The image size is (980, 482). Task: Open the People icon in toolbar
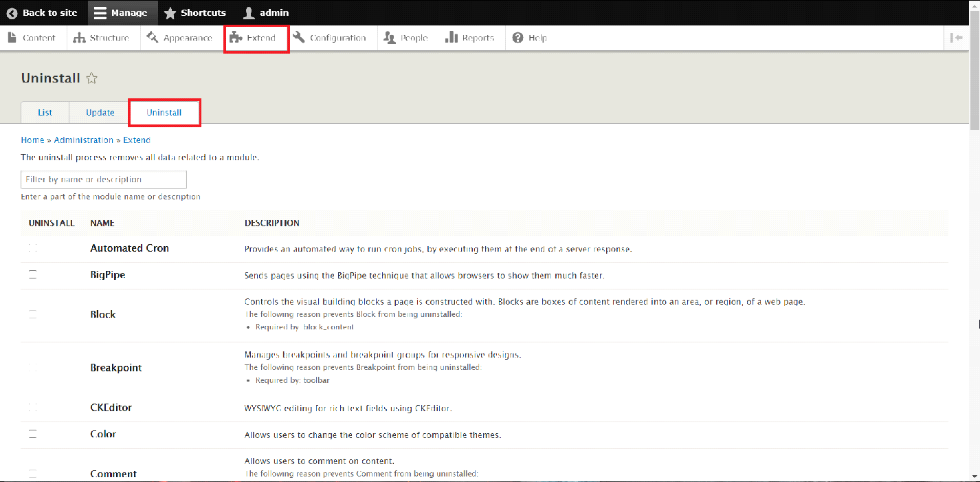tap(390, 38)
